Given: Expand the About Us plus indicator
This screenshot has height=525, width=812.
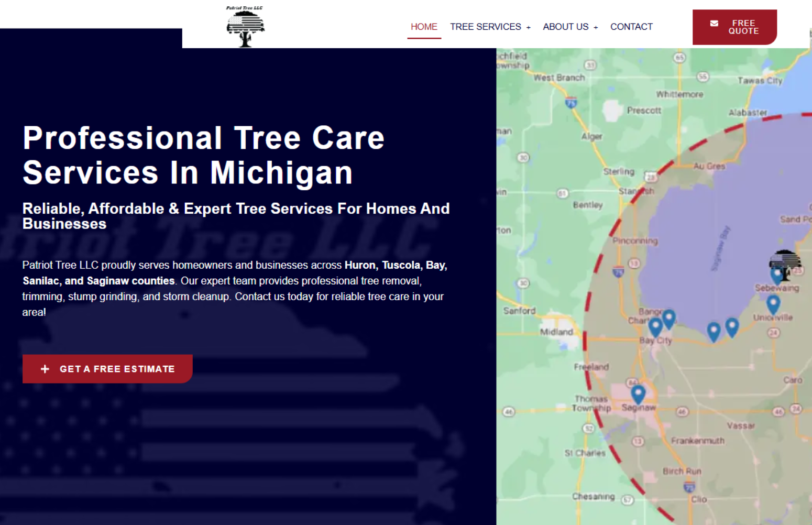Looking at the screenshot, I should (596, 27).
